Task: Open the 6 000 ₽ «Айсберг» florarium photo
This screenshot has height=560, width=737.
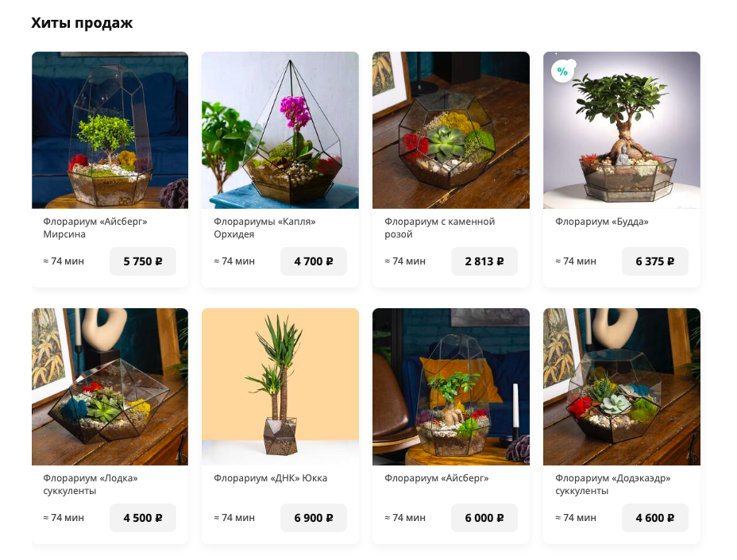Action: pos(451,387)
